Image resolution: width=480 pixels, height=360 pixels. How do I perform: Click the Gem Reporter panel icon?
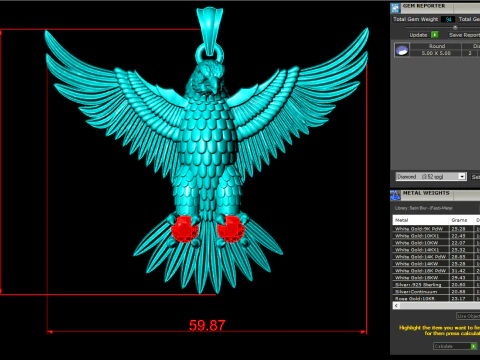395,8
